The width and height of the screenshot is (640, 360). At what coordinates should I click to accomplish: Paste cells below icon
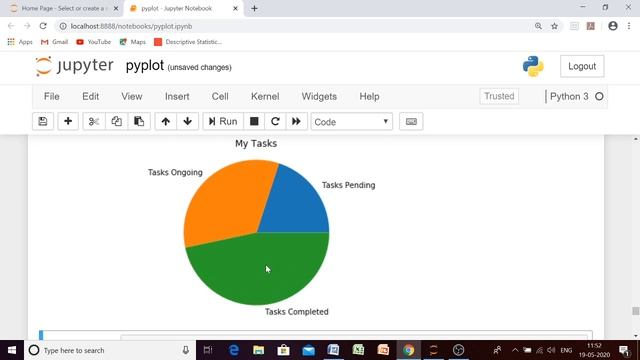pyautogui.click(x=139, y=121)
